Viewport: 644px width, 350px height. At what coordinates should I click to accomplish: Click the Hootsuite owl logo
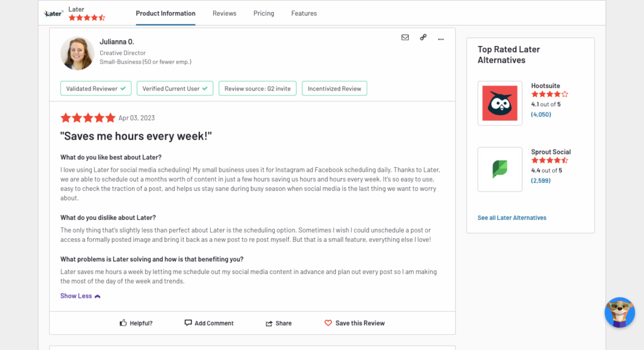pyautogui.click(x=500, y=103)
